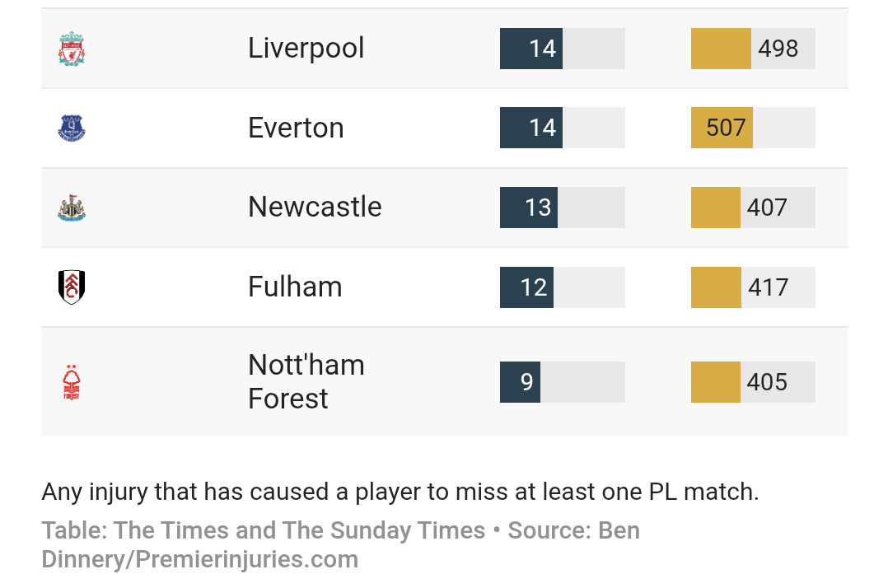This screenshot has height=588, width=888.
Task: Click the Fulham club crest
Action: coord(72,287)
